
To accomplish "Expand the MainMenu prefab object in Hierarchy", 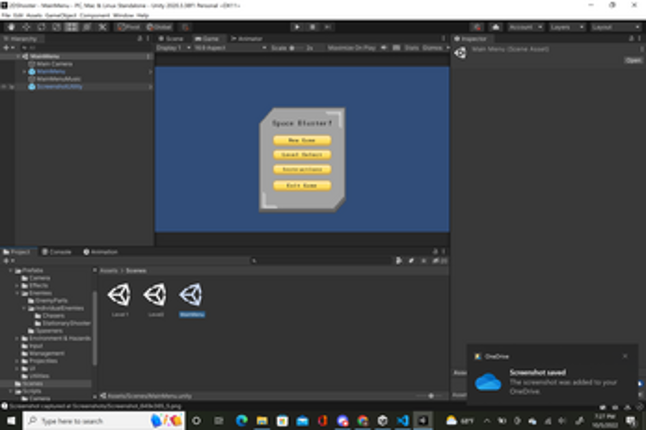I will point(24,72).
